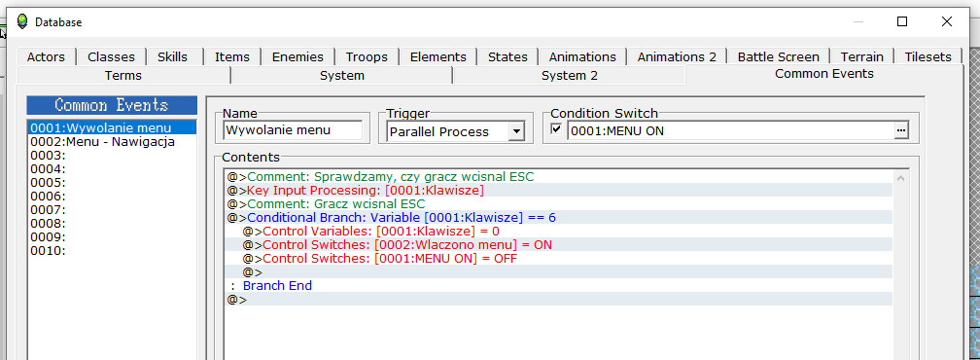Click the 0001:MENU ON switch field

pyautogui.click(x=730, y=131)
